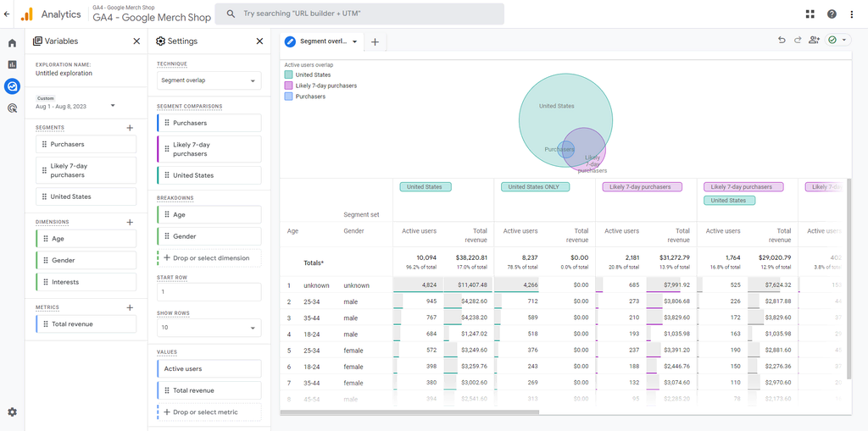Add a new segment with plus icon
Viewport: 868px width, 431px height.
(x=130, y=128)
